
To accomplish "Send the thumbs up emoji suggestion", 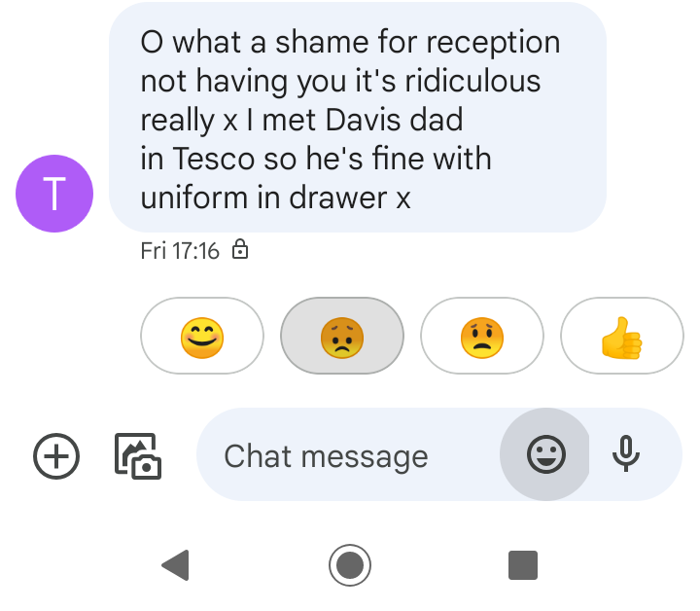I will click(622, 336).
